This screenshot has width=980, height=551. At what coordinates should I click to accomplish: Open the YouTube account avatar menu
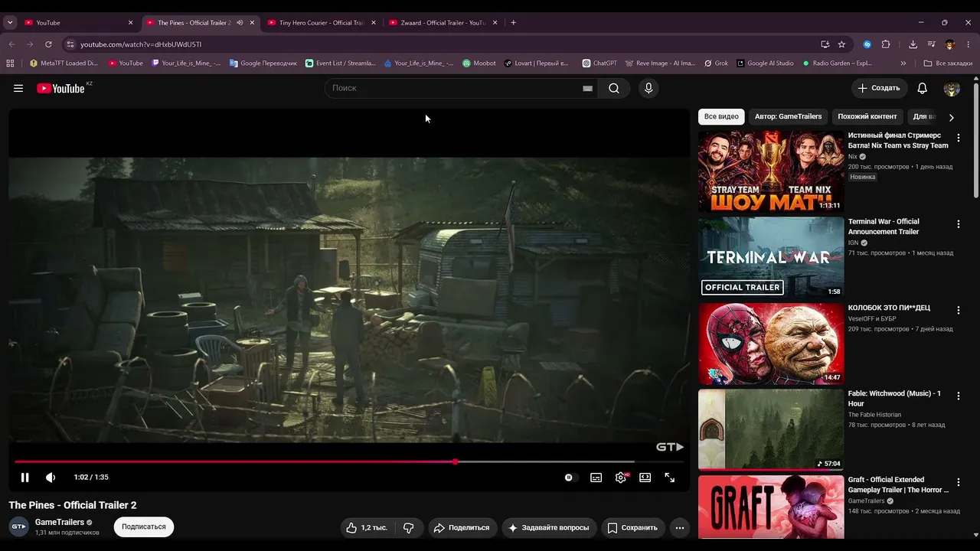tap(952, 88)
